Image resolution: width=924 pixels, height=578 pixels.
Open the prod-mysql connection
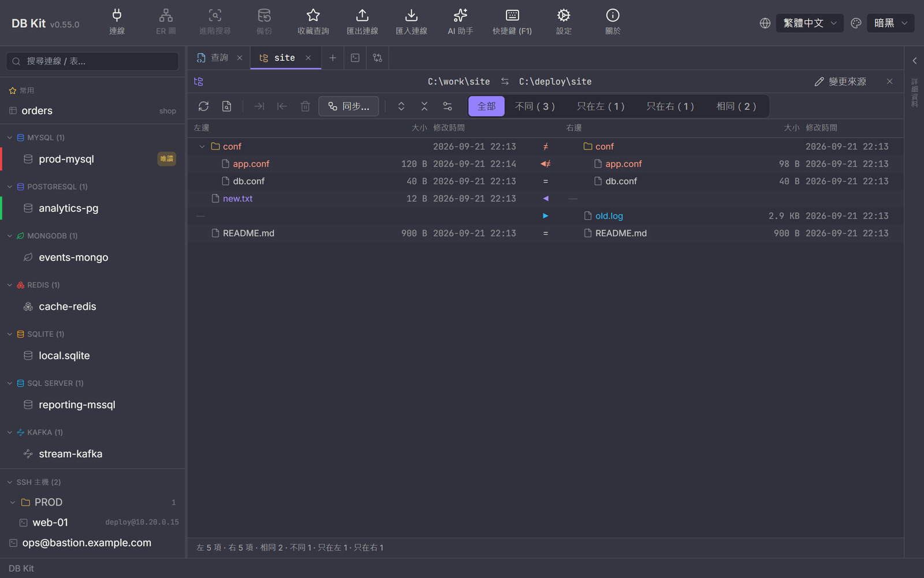tap(92, 159)
